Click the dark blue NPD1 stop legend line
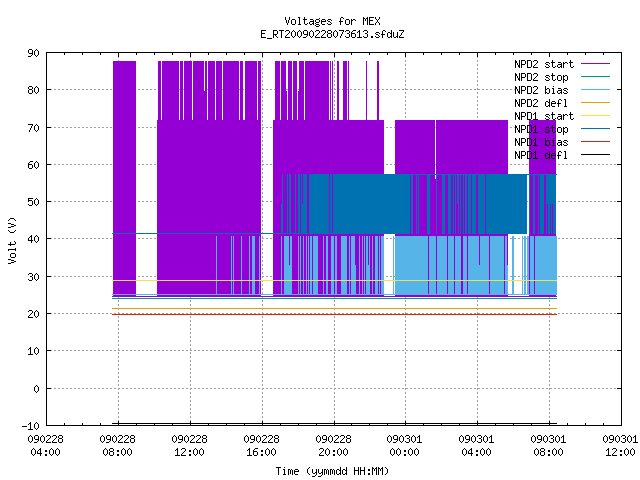The width and height of the screenshot is (640, 480). (x=596, y=129)
